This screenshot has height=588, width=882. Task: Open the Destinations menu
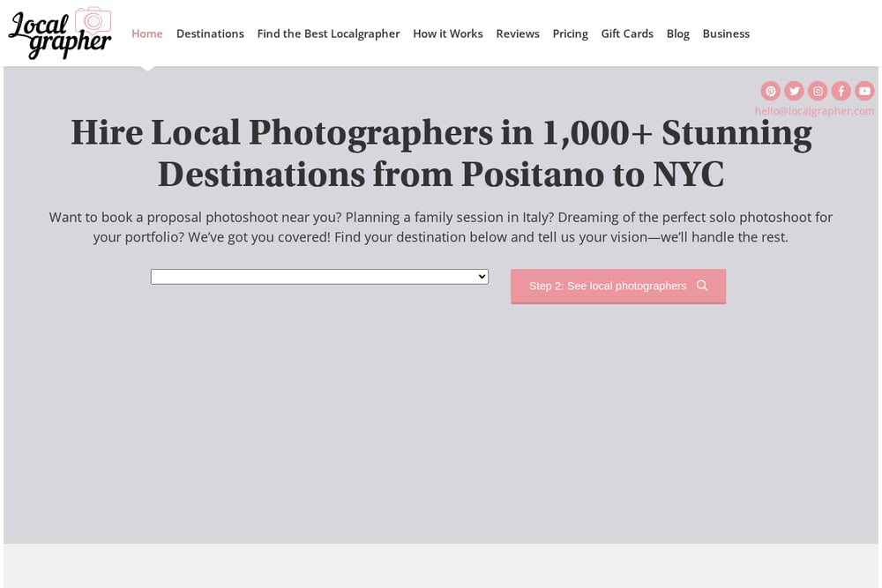(210, 33)
